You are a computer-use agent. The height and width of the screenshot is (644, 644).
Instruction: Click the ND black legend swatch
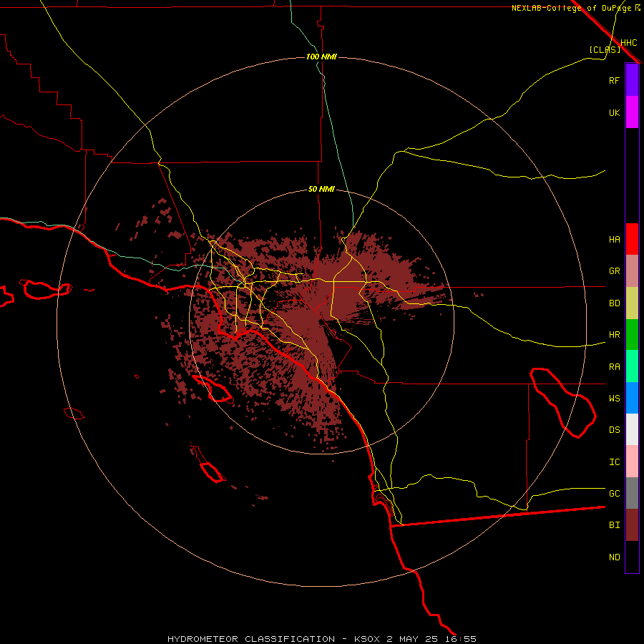pyautogui.click(x=632, y=557)
